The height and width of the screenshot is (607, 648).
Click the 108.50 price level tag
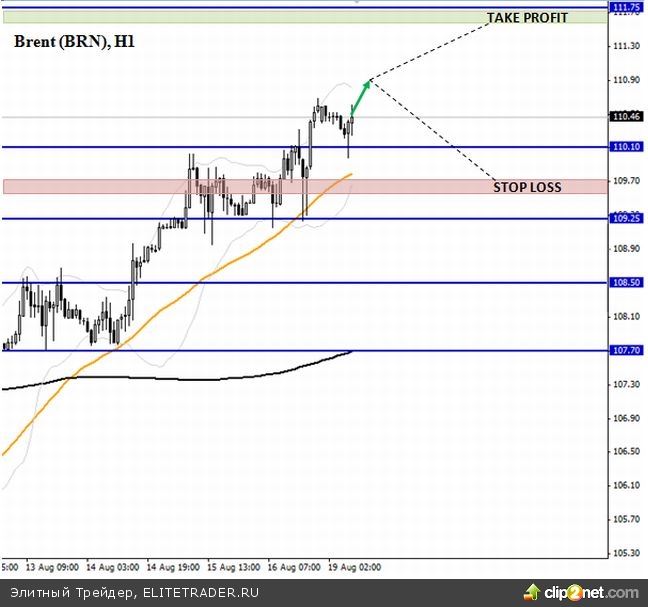point(627,283)
